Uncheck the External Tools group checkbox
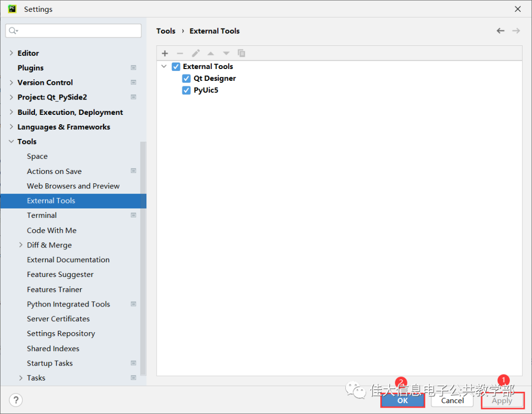Viewport: 532px width, 414px height. (x=176, y=67)
